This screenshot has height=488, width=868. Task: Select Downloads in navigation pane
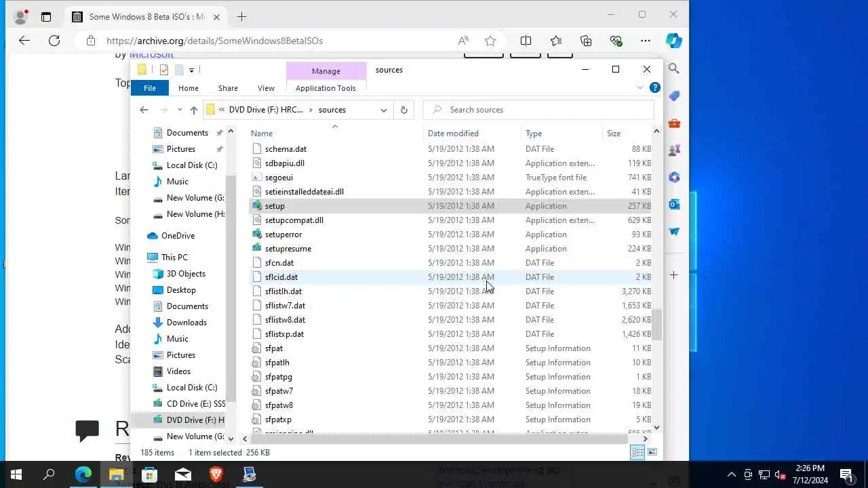pos(186,323)
